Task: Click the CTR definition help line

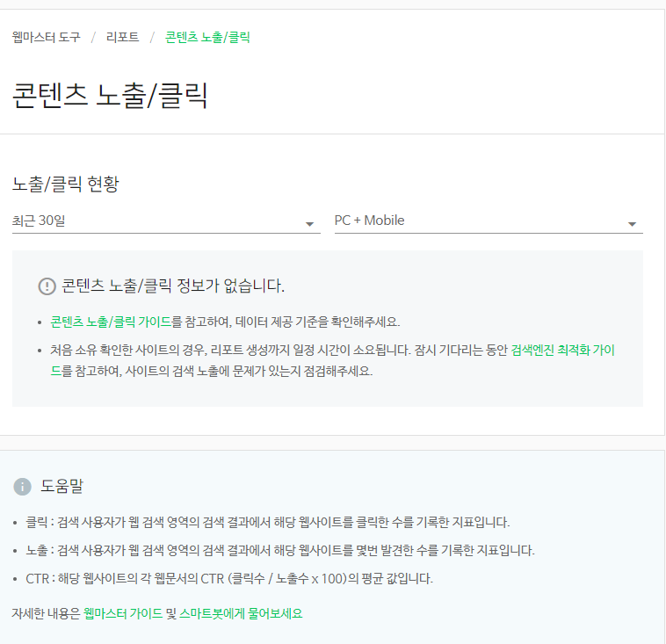Action: [229, 579]
